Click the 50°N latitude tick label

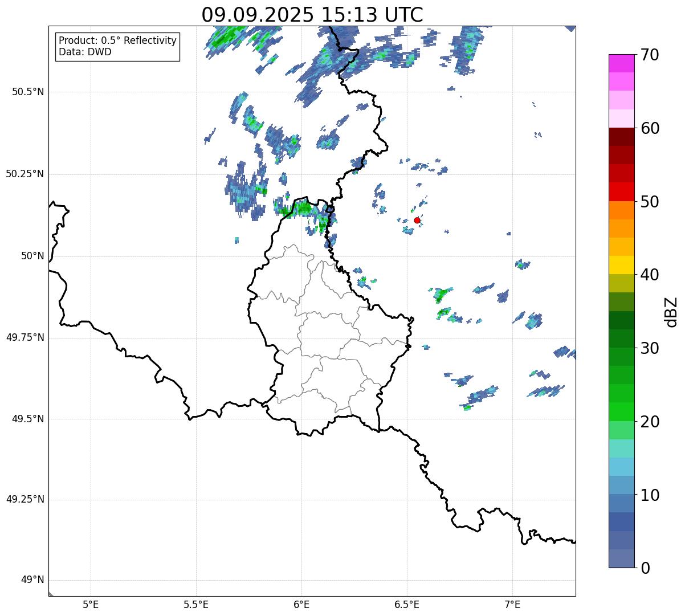pos(32,256)
